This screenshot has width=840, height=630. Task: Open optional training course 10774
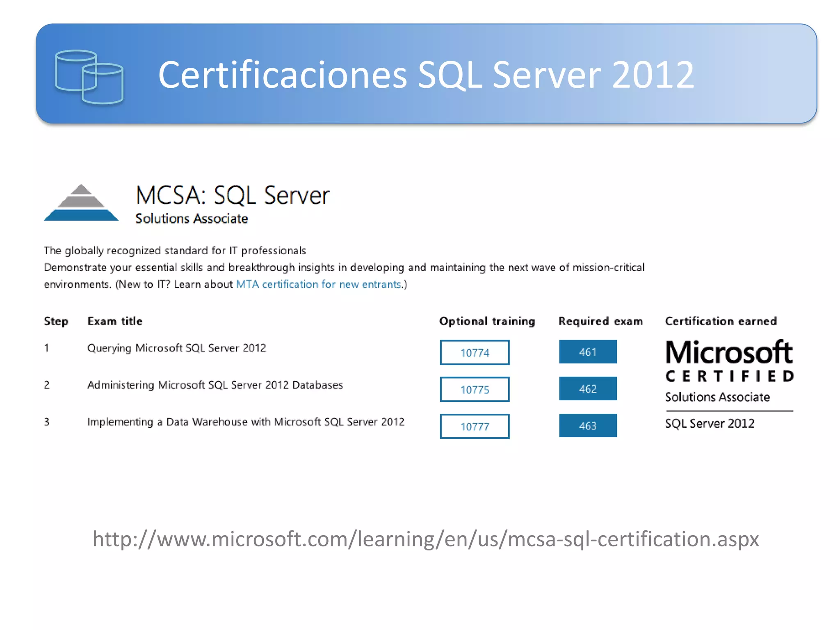click(x=475, y=352)
